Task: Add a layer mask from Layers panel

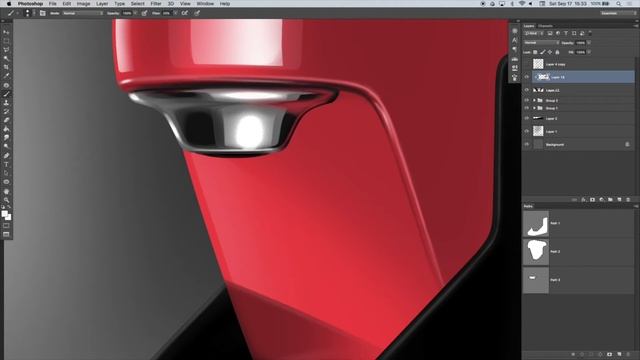Action: [x=592, y=200]
